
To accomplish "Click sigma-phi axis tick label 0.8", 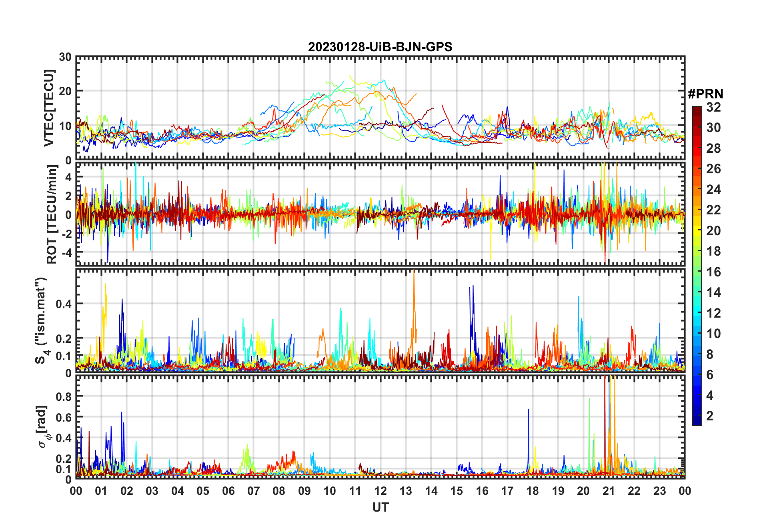I will 64,396.
